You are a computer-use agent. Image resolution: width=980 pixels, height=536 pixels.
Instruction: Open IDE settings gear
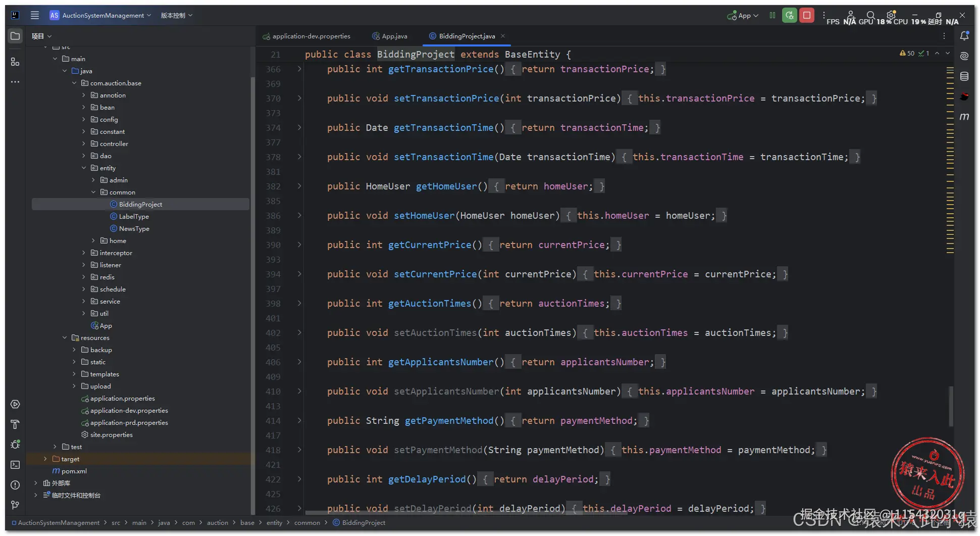(x=891, y=15)
